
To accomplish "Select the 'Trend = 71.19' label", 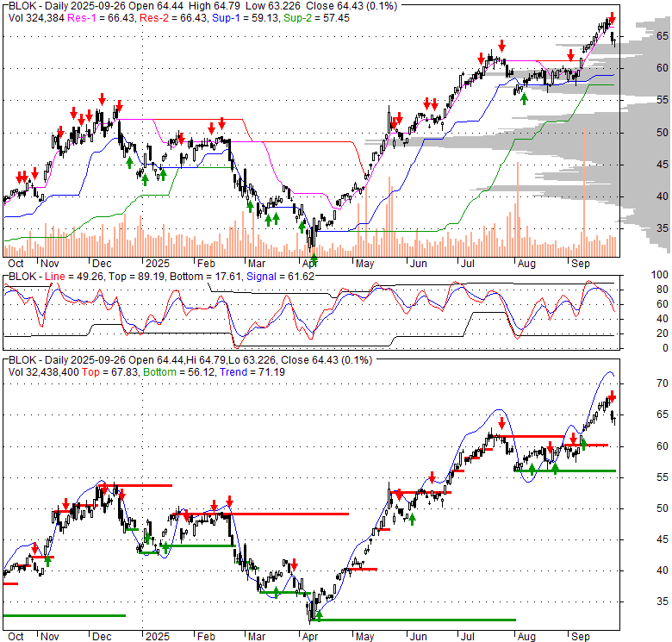I will 252,372.
